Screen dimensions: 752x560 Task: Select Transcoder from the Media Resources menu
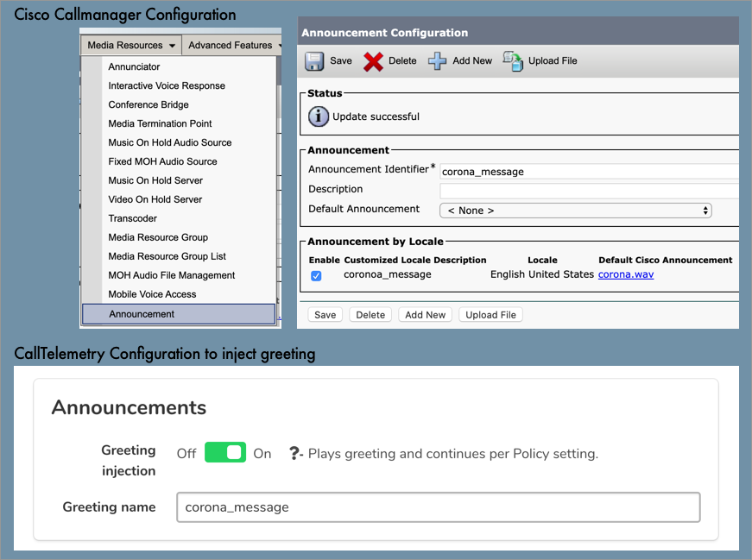(134, 218)
